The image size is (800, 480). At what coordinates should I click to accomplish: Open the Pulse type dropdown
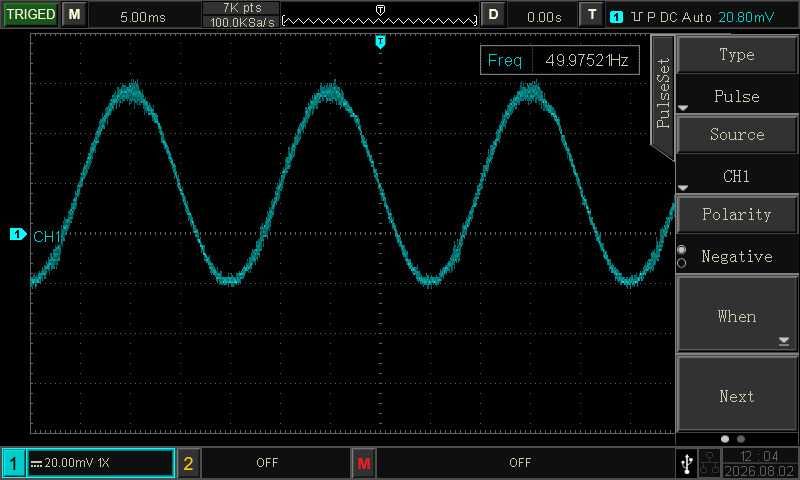pyautogui.click(x=737, y=96)
